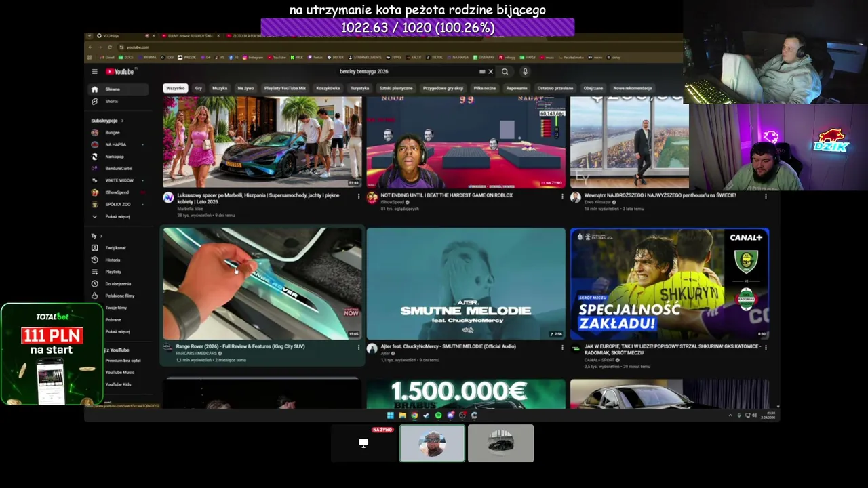Select the Playlisty YouTube Mix chip

[285, 88]
